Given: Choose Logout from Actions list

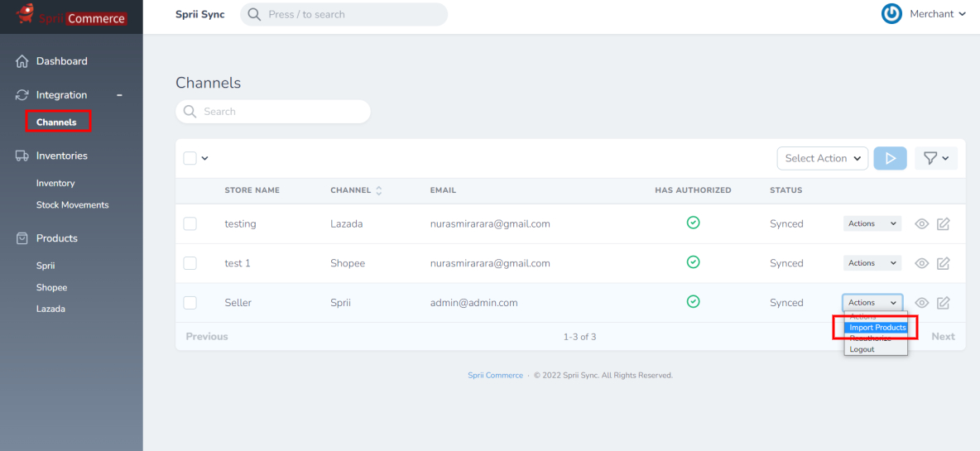Looking at the screenshot, I should (x=876, y=349).
